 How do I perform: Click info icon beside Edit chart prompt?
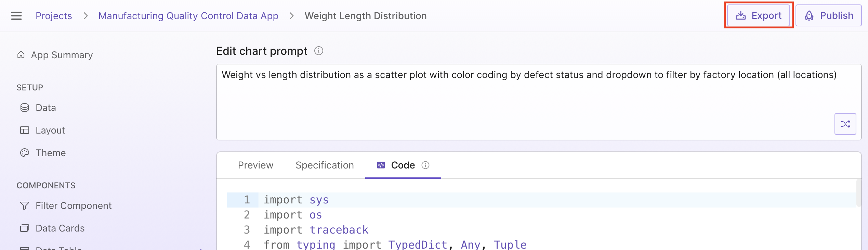(319, 51)
